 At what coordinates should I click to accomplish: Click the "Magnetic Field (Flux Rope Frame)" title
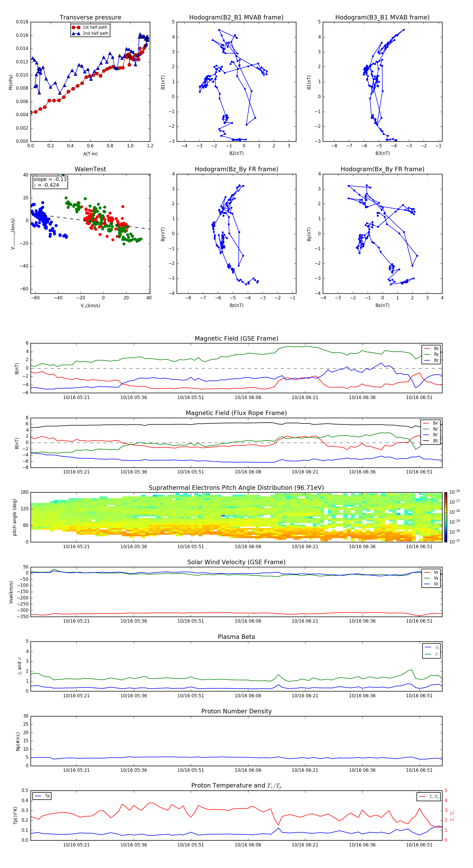(x=236, y=413)
